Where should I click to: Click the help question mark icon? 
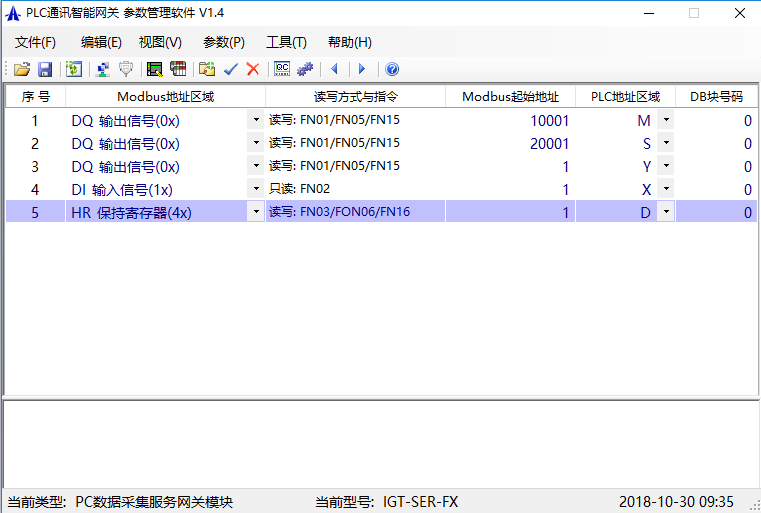pos(392,69)
